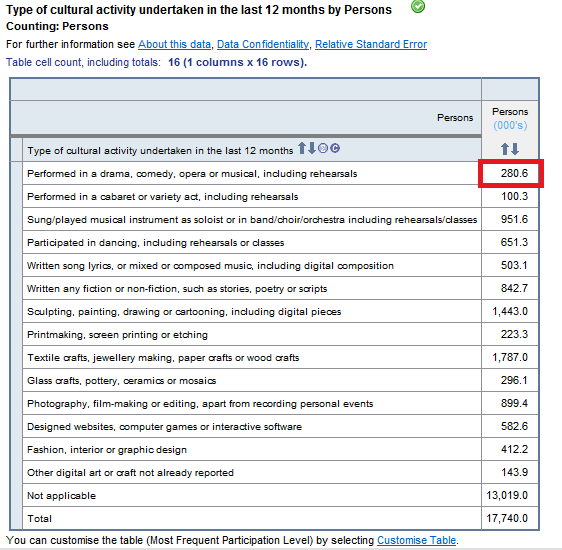Image resolution: width=562 pixels, height=550 pixels.
Task: Click the 'Customise Table' link
Action: (416, 540)
